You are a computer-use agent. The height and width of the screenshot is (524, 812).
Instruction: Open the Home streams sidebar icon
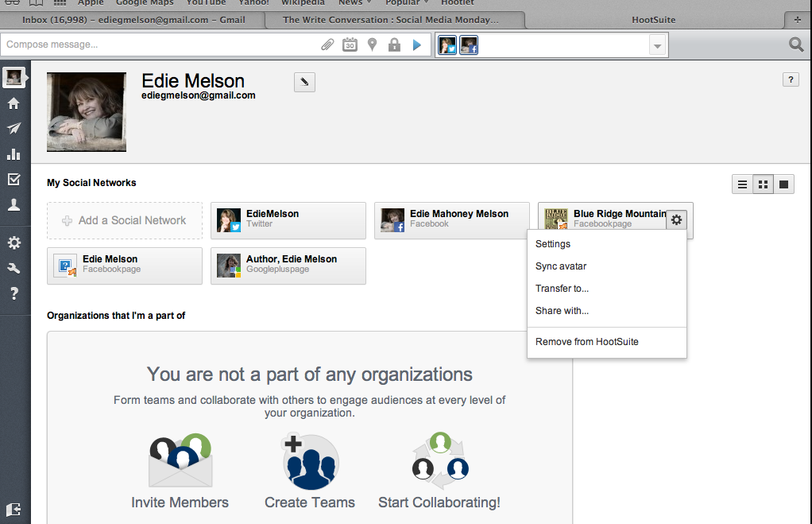click(14, 103)
